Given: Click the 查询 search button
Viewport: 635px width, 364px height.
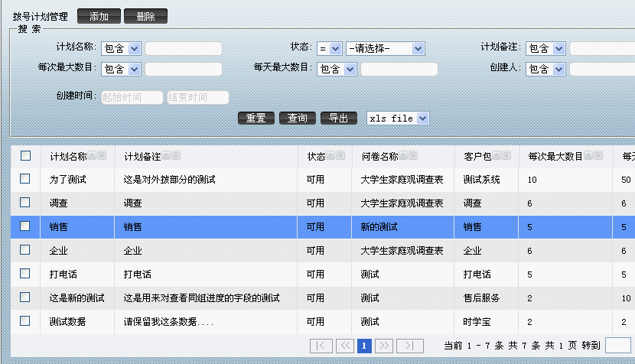Looking at the screenshot, I should pyautogui.click(x=298, y=119).
